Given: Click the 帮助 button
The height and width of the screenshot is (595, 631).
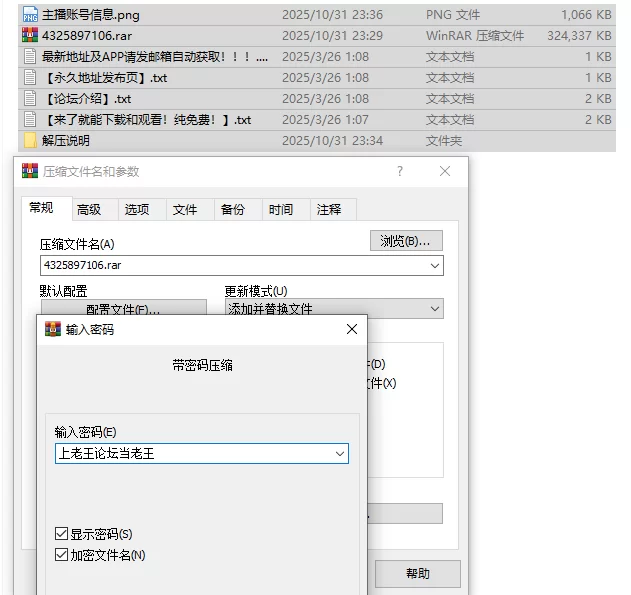Looking at the screenshot, I should [418, 573].
